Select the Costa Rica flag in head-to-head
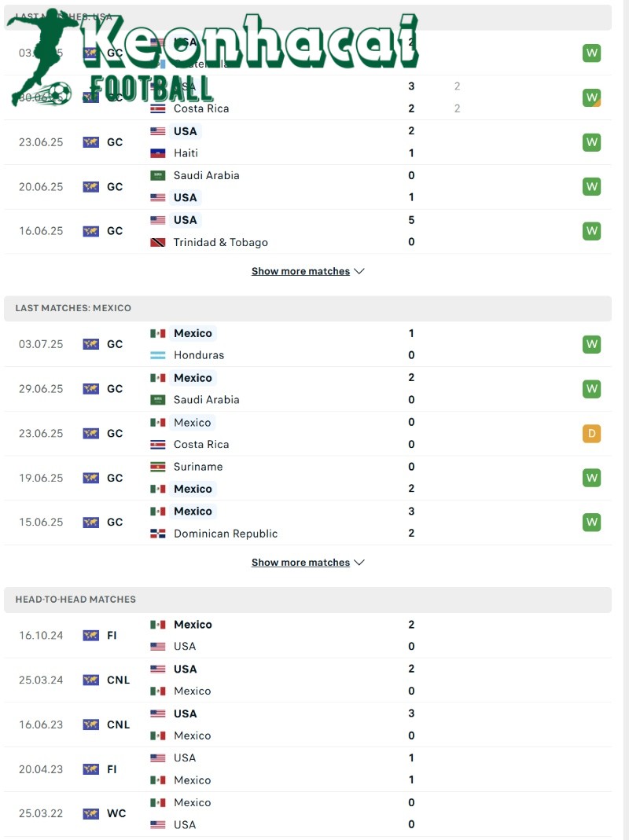629x840 pixels. 159,444
